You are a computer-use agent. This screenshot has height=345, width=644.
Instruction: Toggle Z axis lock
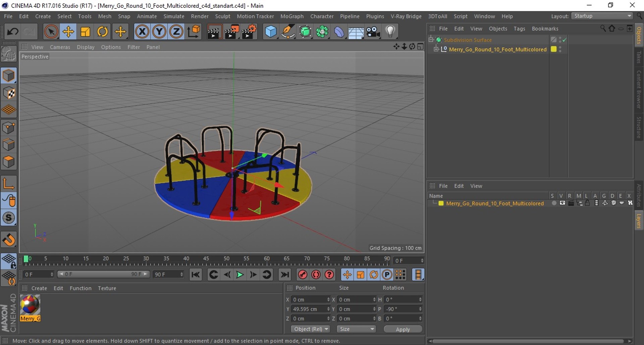(176, 32)
